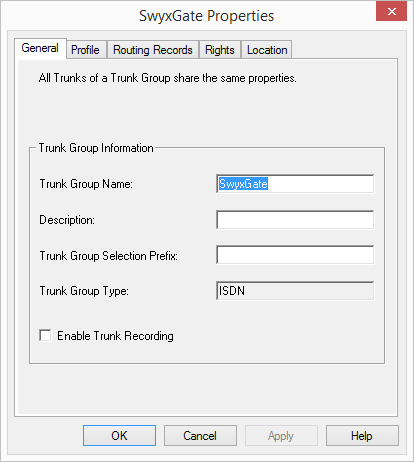This screenshot has height=462, width=414.
Task: Switch to the General tab
Action: (x=40, y=48)
